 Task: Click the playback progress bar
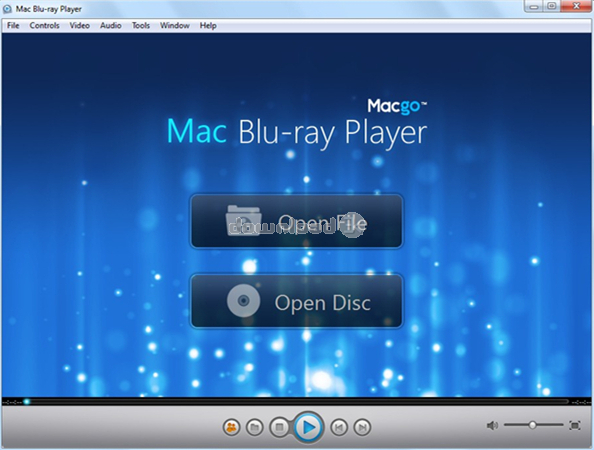[x=297, y=402]
